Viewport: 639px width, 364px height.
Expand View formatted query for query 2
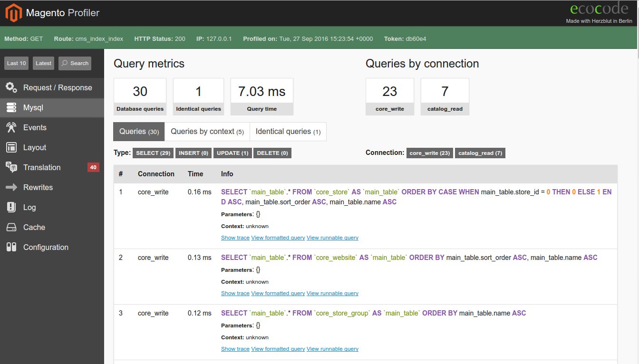pos(278,293)
